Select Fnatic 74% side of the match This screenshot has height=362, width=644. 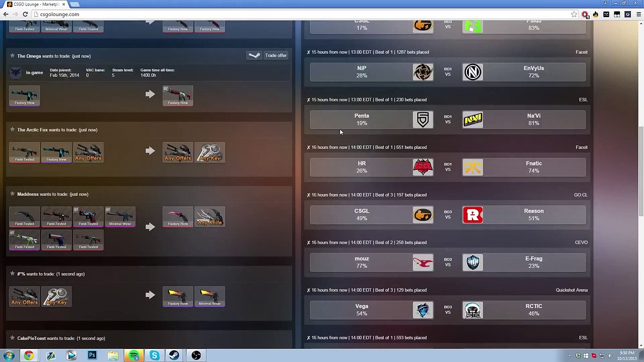[x=534, y=167]
